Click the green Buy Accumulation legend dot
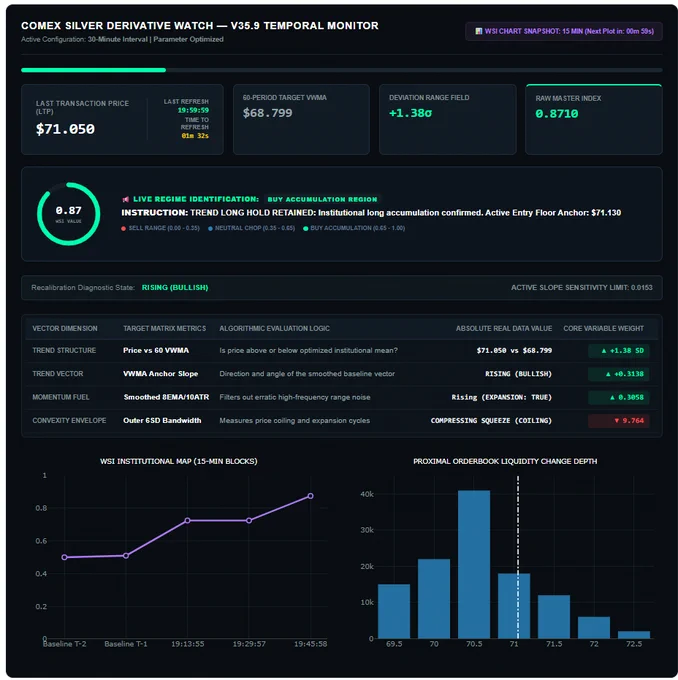 (305, 229)
